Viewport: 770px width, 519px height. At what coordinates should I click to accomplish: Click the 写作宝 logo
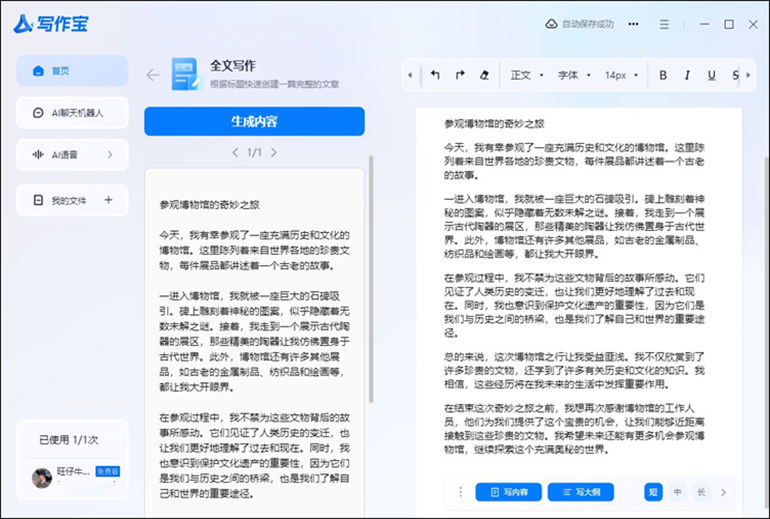click(x=51, y=23)
